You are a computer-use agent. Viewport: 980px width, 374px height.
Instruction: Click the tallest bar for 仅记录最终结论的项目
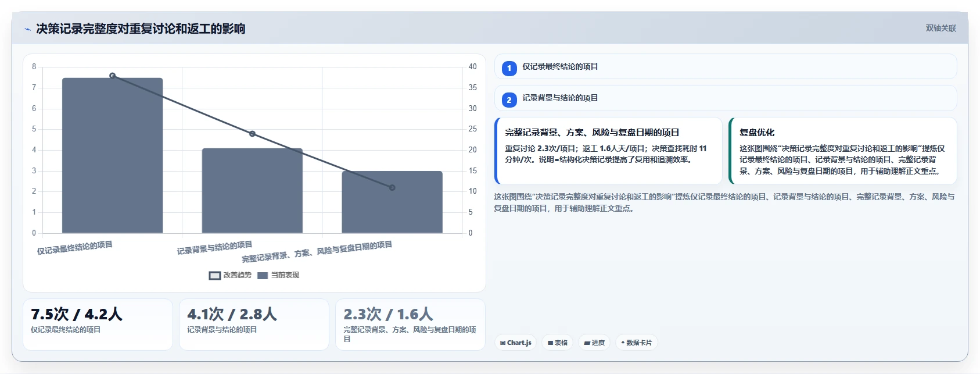[x=113, y=155]
